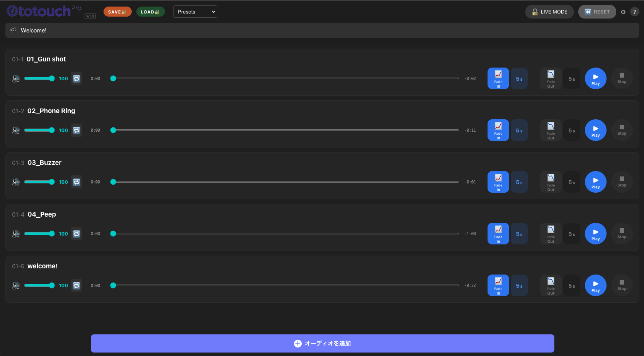Click the welcome! track title
Screen dimensions: 644x356
tap(42, 266)
